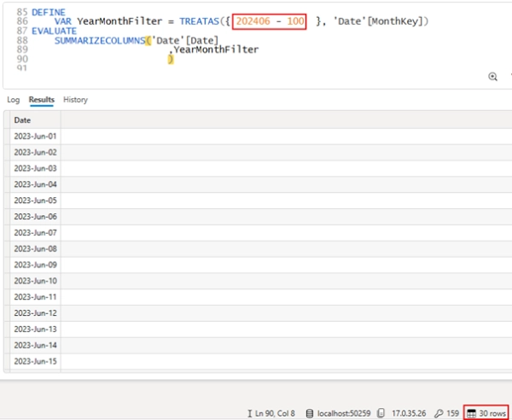Click the zoom magnifier icon in editor
The height and width of the screenshot is (420, 512).
pos(492,77)
